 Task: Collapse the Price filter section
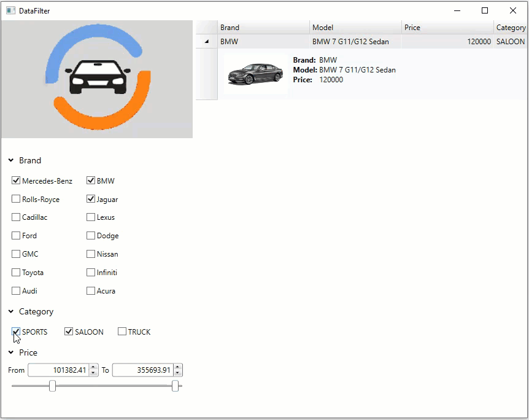click(x=11, y=352)
